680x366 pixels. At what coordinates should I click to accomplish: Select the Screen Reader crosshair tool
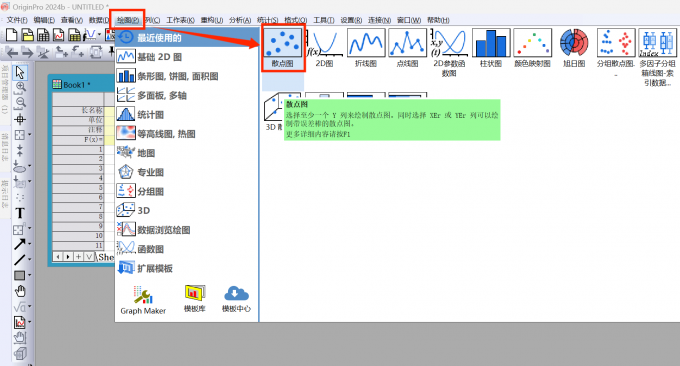(x=20, y=119)
